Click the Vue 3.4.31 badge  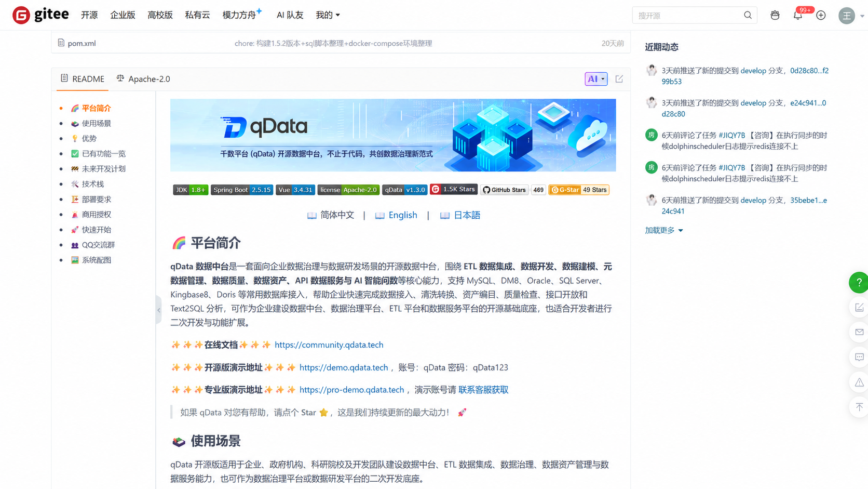[295, 190]
